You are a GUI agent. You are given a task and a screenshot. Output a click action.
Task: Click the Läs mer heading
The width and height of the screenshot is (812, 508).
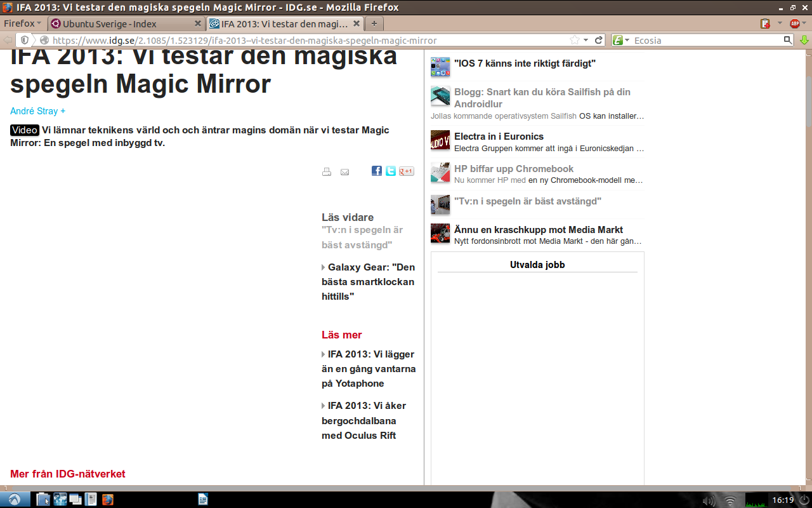pos(342,335)
